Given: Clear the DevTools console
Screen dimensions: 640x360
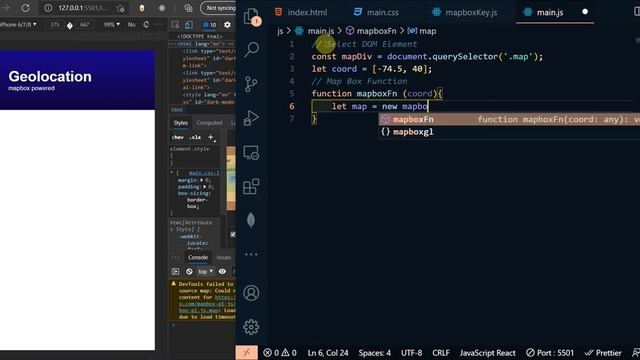Looking at the screenshot, I should click(189, 271).
